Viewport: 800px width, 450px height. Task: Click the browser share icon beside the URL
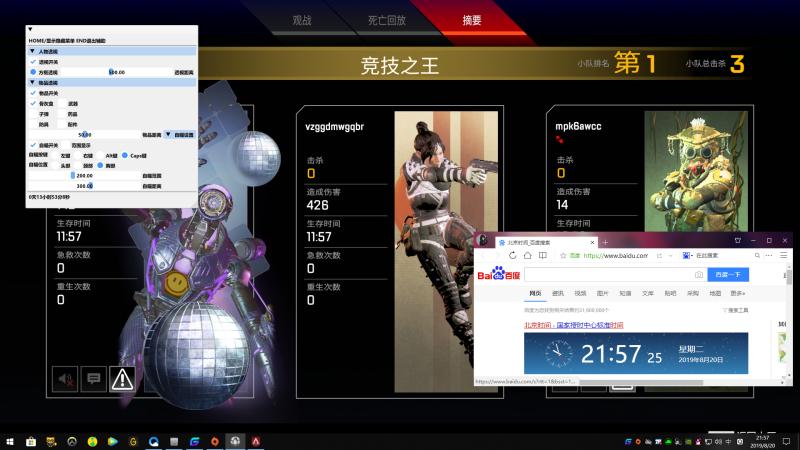coord(659,256)
